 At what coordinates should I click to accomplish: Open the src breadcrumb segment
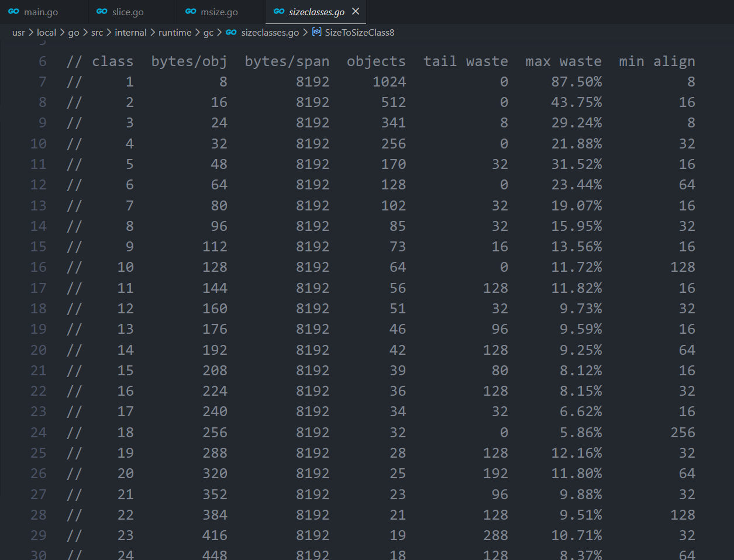click(x=97, y=33)
